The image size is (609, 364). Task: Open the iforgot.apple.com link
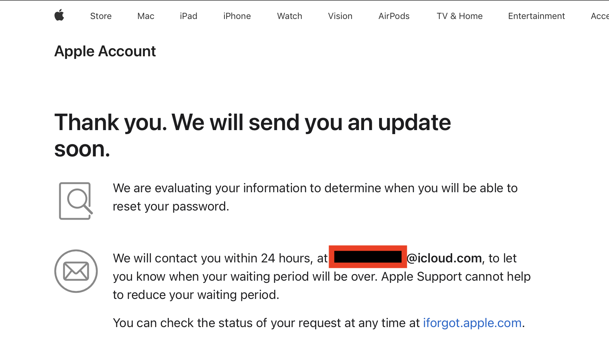[x=472, y=323]
